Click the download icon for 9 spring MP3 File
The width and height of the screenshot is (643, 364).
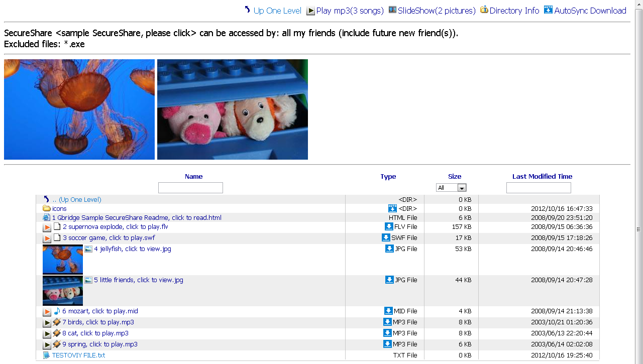[x=387, y=344]
